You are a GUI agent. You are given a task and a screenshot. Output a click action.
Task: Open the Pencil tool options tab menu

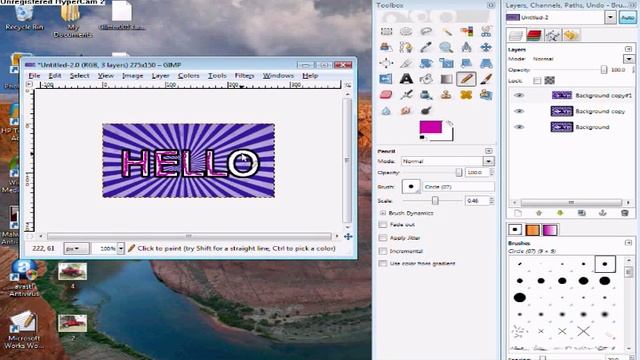tap(489, 151)
